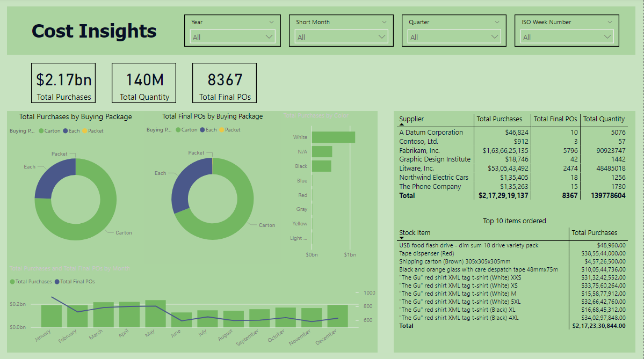Click the Packet legend dot in Total Final POs chart
644x359 pixels.
pos(221,130)
